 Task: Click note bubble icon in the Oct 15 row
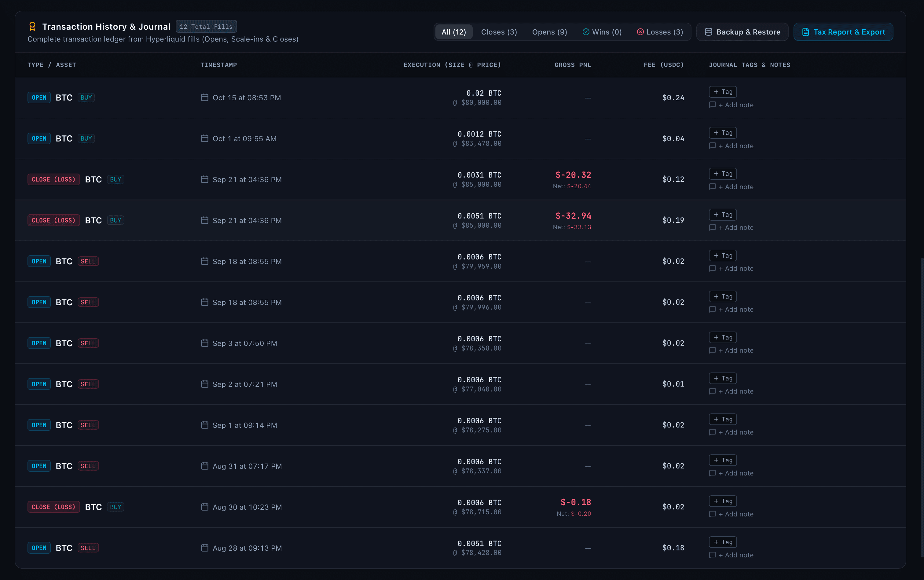point(713,105)
